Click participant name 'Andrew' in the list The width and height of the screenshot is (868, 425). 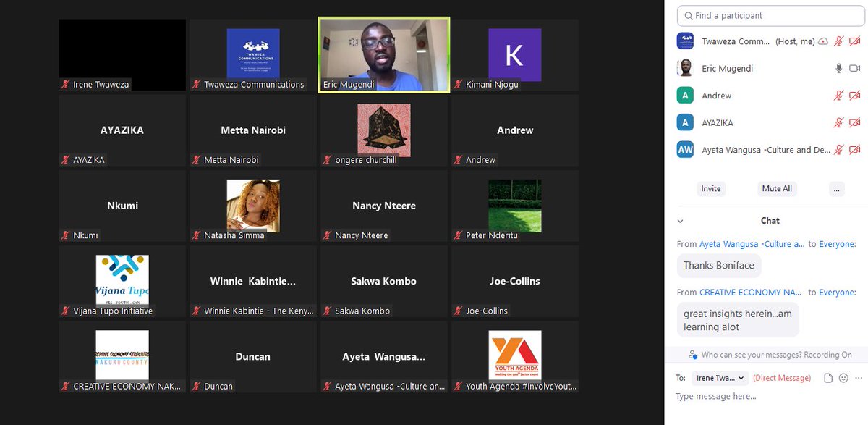coord(716,96)
